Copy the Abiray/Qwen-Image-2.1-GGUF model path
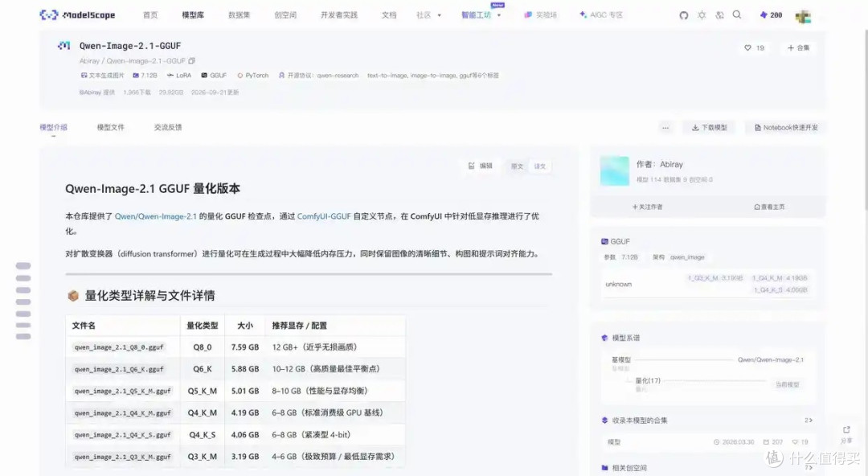868x476 pixels. click(x=191, y=61)
